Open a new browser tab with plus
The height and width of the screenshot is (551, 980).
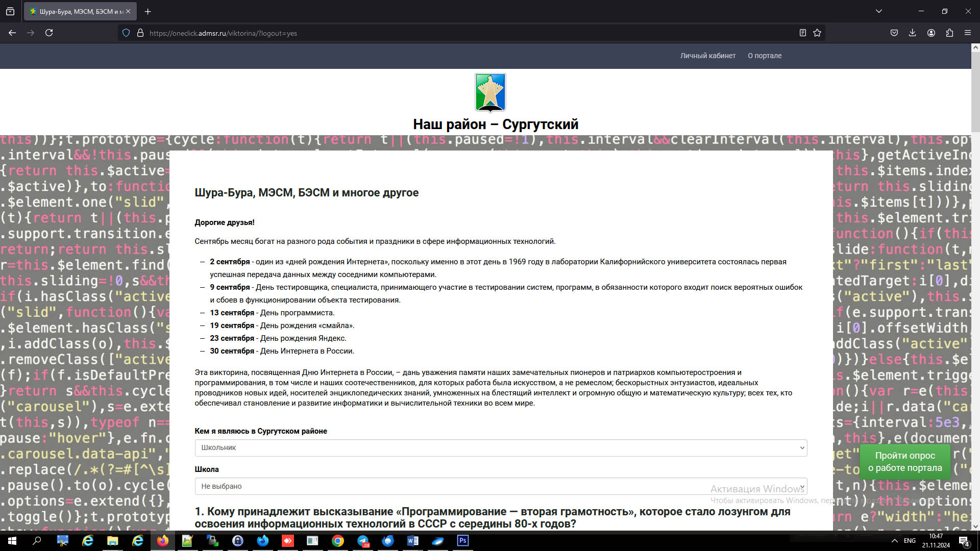coord(148,11)
